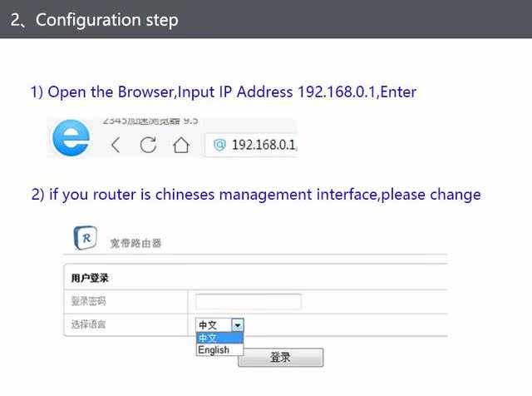Click the 宽带路由器 router title text
The image size is (532, 396).
click(x=135, y=243)
